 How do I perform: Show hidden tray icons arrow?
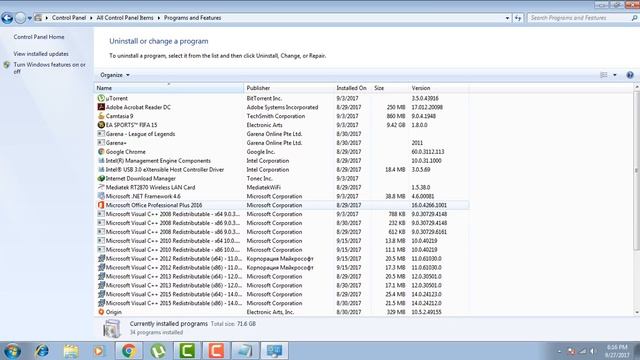coord(559,351)
